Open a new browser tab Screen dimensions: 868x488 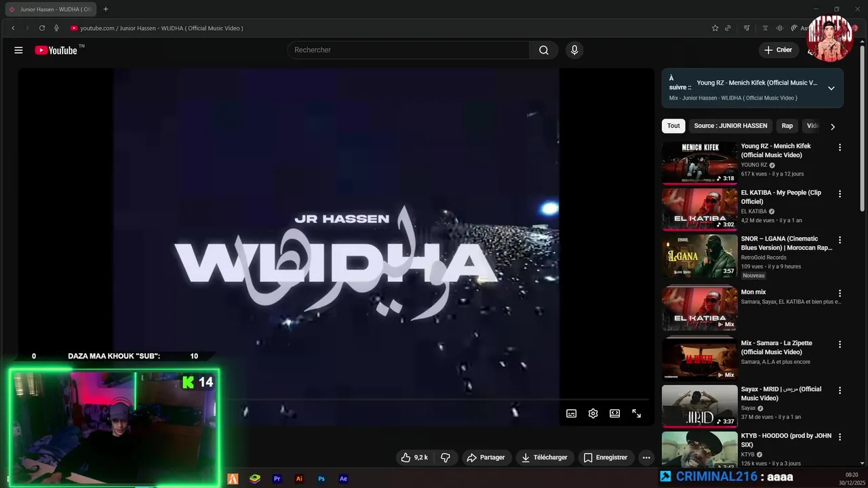[x=106, y=9]
